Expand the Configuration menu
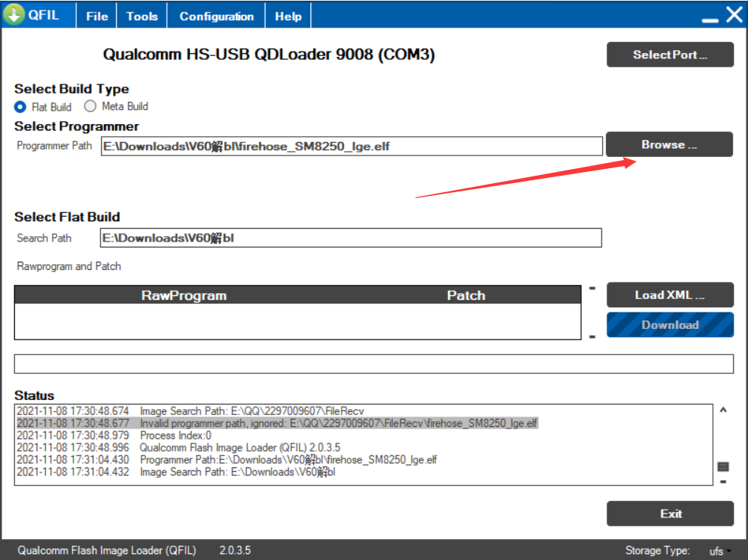 click(216, 16)
